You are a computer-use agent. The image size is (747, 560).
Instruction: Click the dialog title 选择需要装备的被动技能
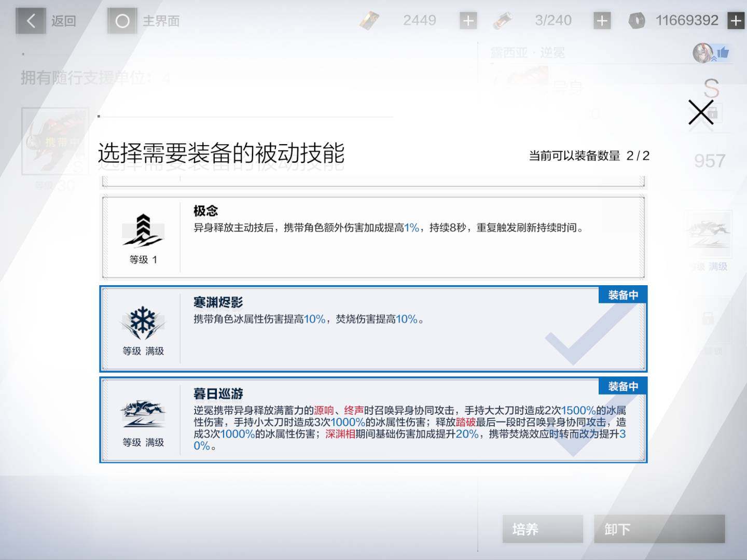point(221,153)
